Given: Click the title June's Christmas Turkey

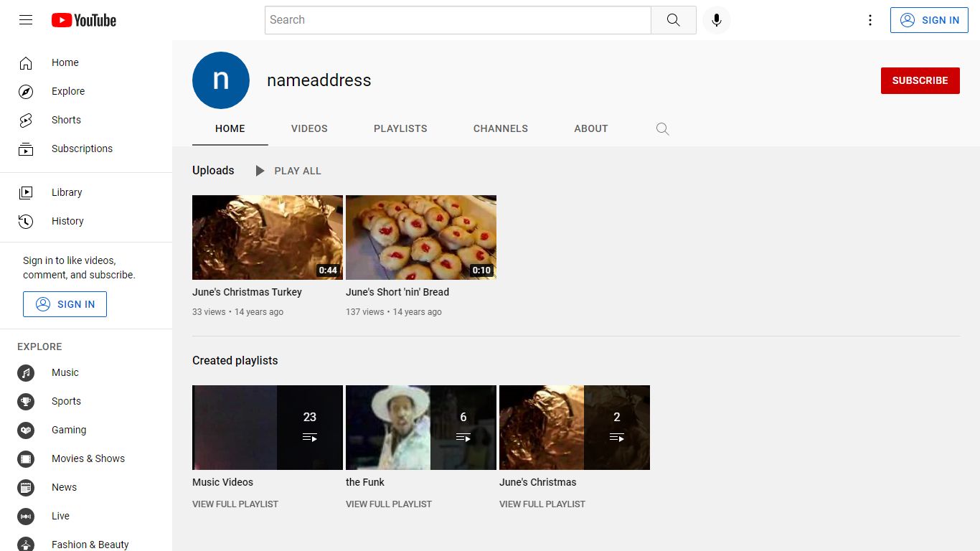Looking at the screenshot, I should [x=247, y=292].
